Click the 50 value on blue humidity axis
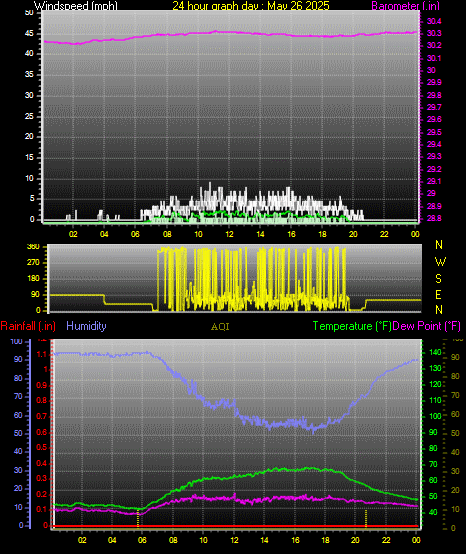The height and width of the screenshot is (554, 466). (18, 434)
